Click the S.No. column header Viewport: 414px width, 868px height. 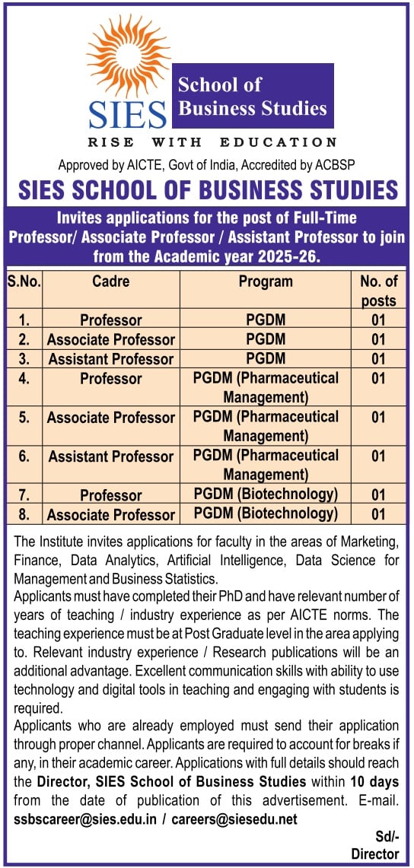(25, 281)
